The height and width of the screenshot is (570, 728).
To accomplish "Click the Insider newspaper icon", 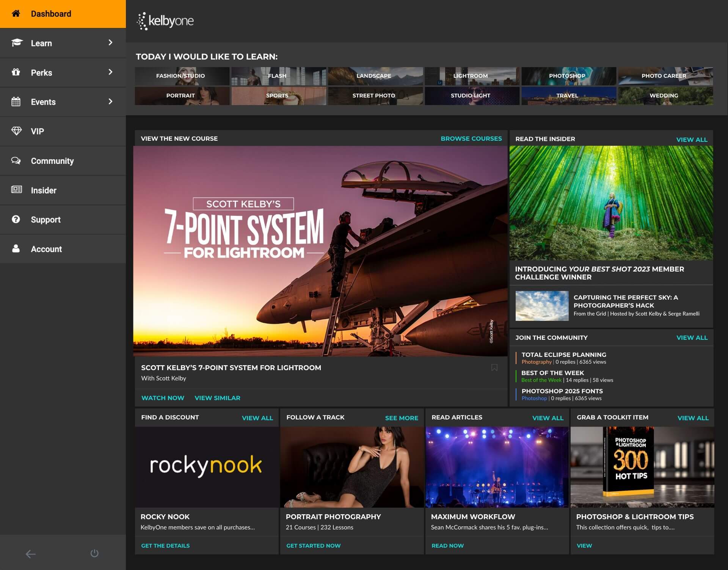I will pos(16,190).
